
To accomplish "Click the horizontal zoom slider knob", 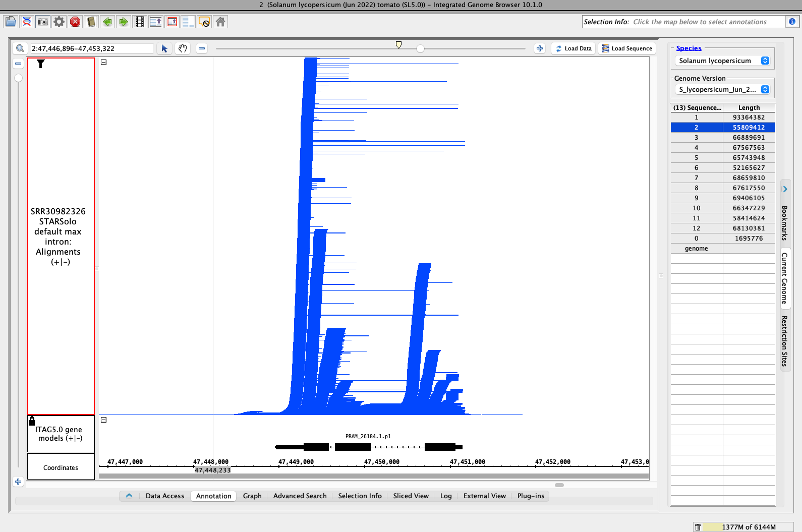I will point(420,48).
